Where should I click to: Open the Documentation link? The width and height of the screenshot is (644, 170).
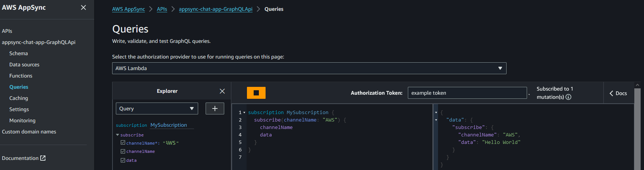[x=20, y=158]
